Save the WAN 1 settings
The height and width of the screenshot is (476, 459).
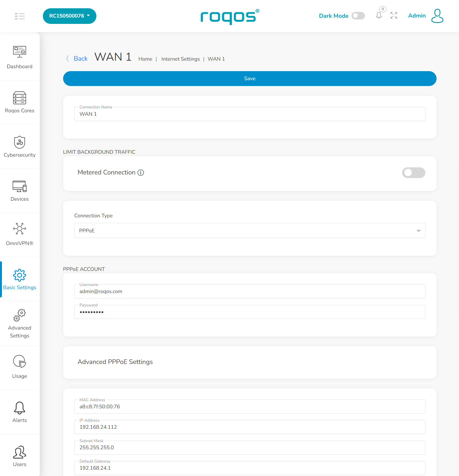[250, 78]
